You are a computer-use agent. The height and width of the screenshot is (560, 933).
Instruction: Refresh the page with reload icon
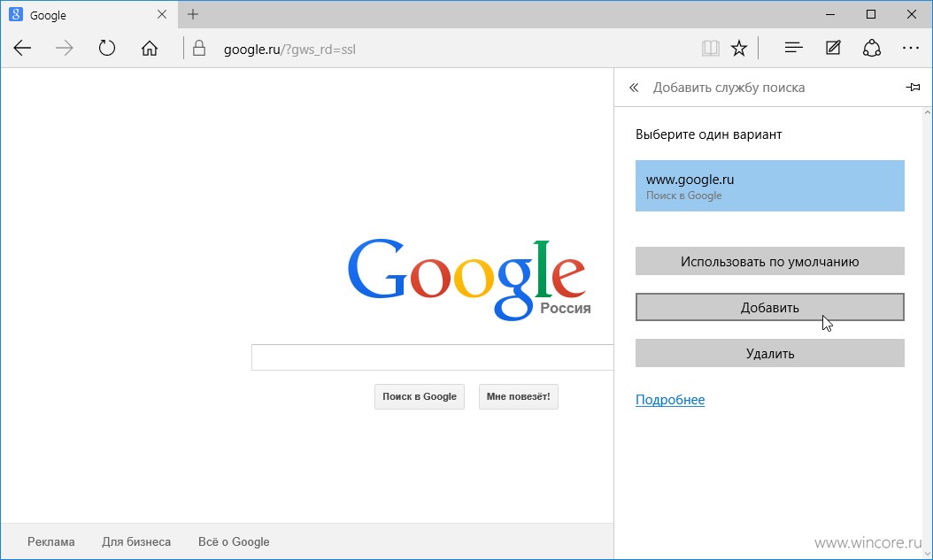pyautogui.click(x=106, y=48)
